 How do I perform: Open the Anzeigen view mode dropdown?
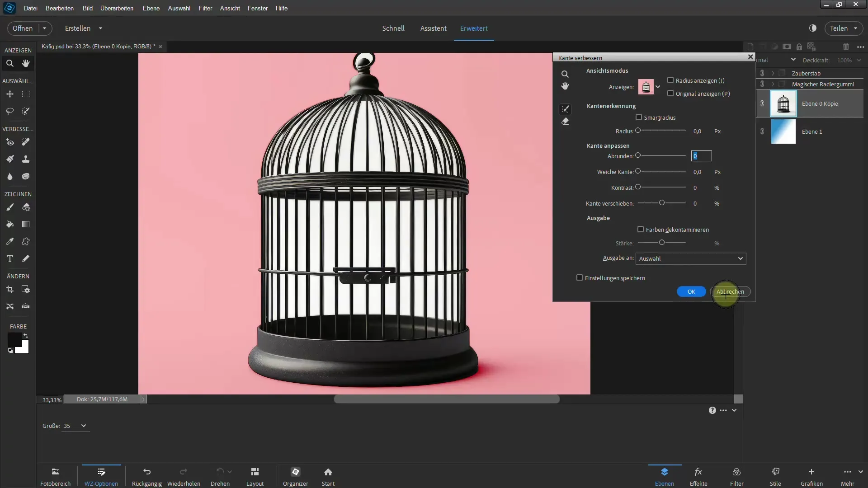[x=658, y=87]
